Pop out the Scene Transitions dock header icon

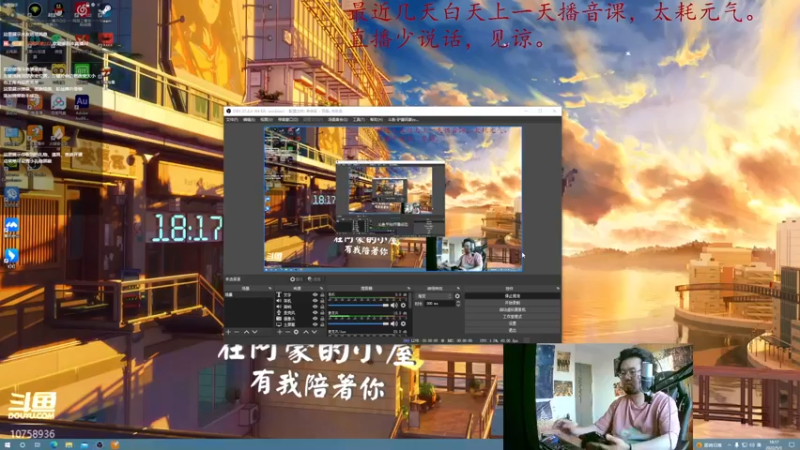pyautogui.click(x=458, y=288)
